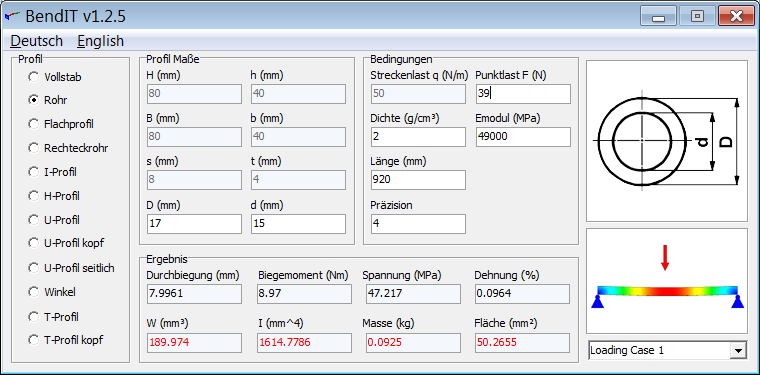Open the Deutsch language menu
Viewport: 760px width, 375px height.
coord(37,41)
